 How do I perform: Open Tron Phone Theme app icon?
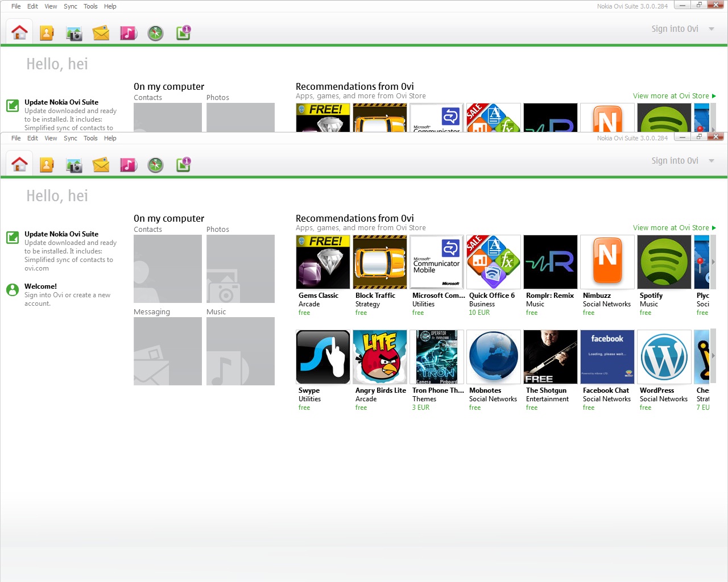(437, 357)
